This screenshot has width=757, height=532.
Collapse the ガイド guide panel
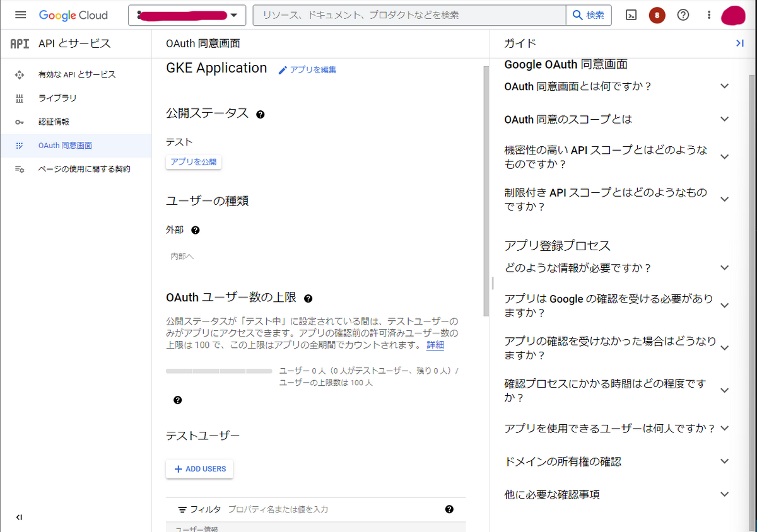tap(740, 43)
